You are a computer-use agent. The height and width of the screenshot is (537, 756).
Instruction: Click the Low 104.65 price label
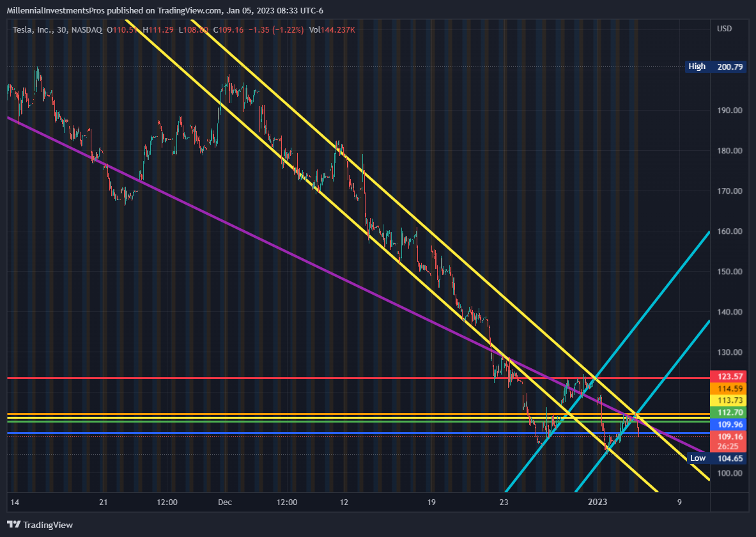pyautogui.click(x=716, y=458)
